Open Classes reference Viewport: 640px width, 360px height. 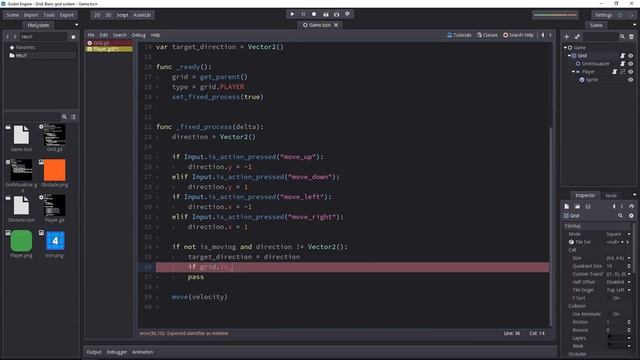click(x=488, y=35)
